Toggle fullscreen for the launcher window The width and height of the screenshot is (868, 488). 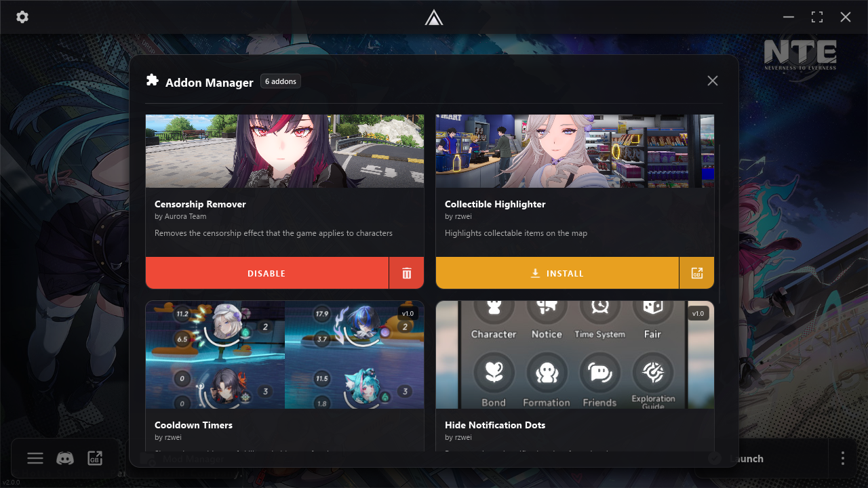point(817,17)
